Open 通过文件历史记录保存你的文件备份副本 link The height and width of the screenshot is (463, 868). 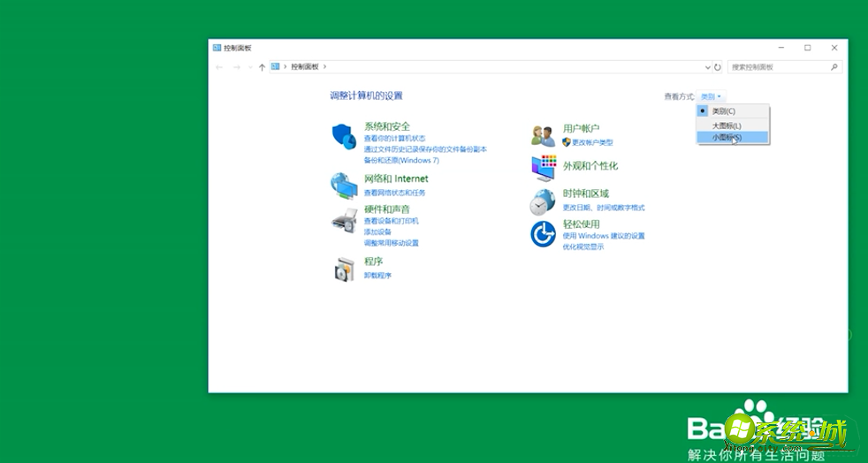tap(425, 149)
